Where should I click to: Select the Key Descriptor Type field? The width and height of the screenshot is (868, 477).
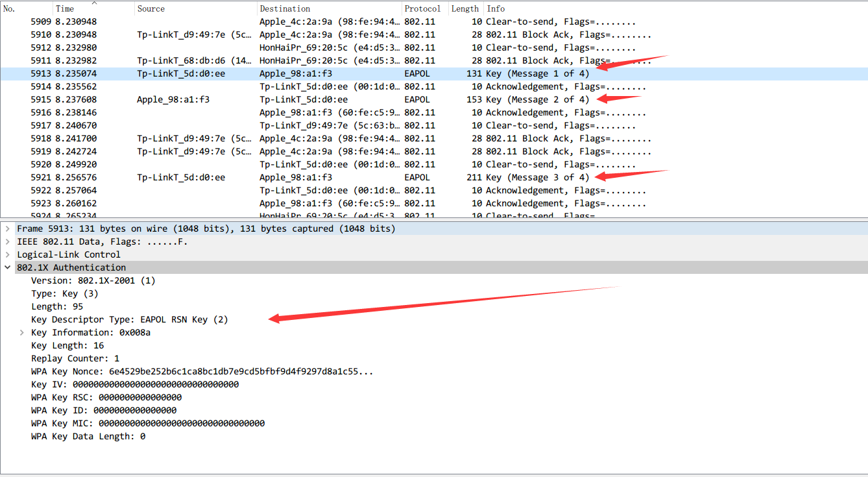click(130, 319)
